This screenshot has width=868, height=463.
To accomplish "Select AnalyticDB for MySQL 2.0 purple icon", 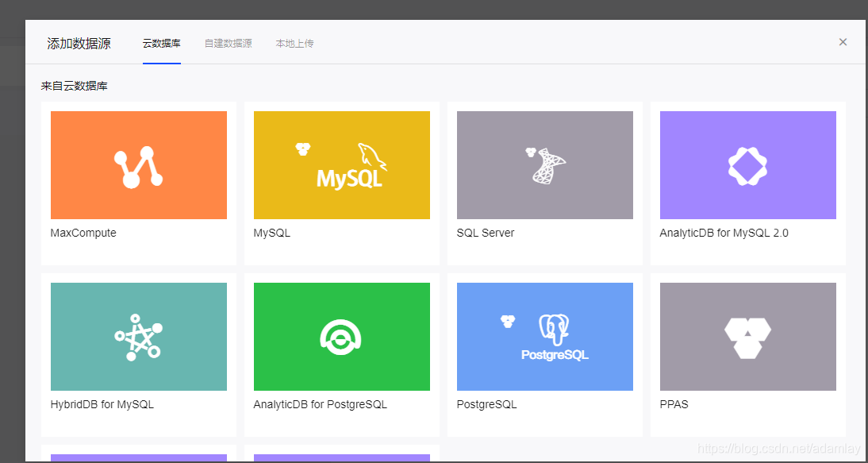I will click(x=748, y=165).
